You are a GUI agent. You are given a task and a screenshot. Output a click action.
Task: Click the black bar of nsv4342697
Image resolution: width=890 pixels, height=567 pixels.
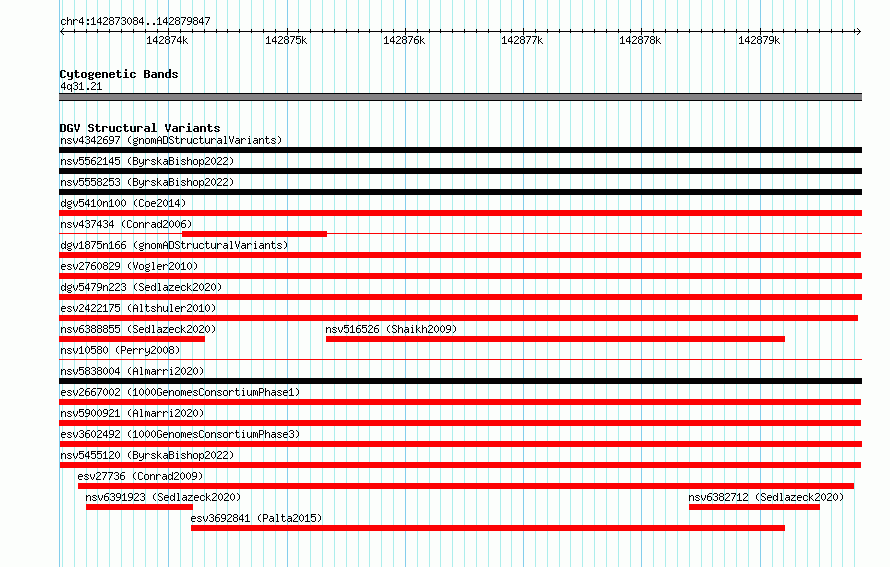pos(460,150)
